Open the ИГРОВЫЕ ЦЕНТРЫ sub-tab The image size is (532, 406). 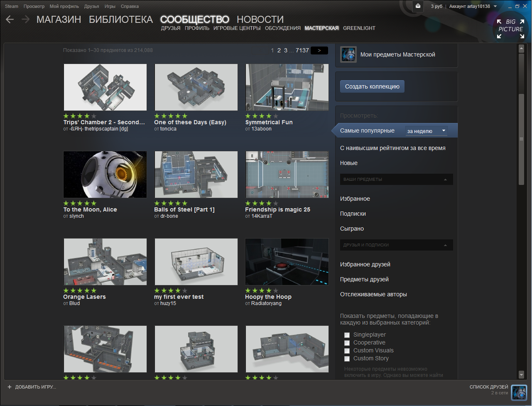pos(237,28)
